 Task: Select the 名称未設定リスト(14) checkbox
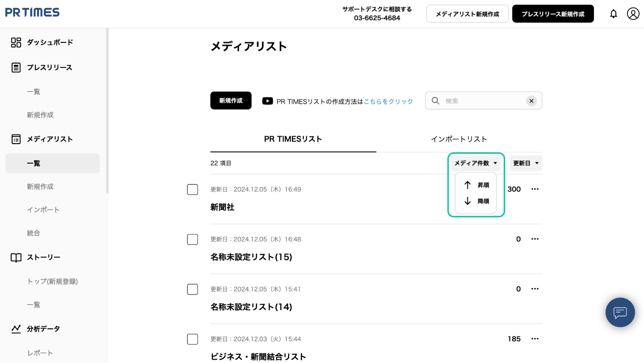(x=192, y=289)
